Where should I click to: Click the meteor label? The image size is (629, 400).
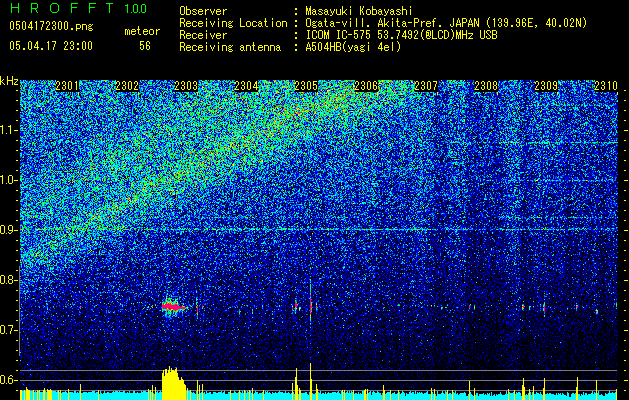(142, 31)
